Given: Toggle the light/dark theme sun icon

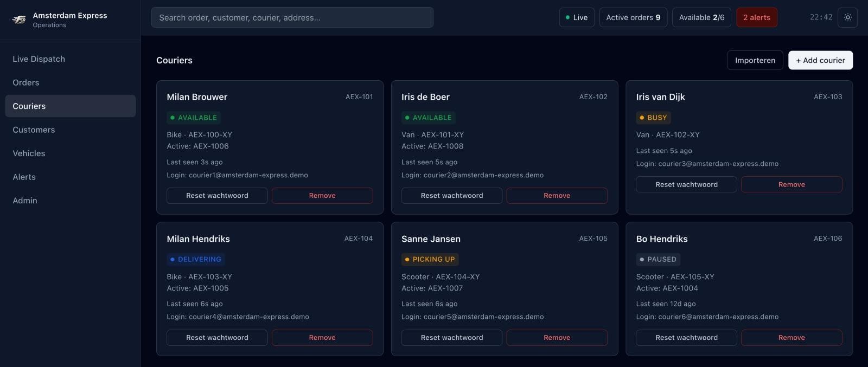Looking at the screenshot, I should (x=847, y=17).
